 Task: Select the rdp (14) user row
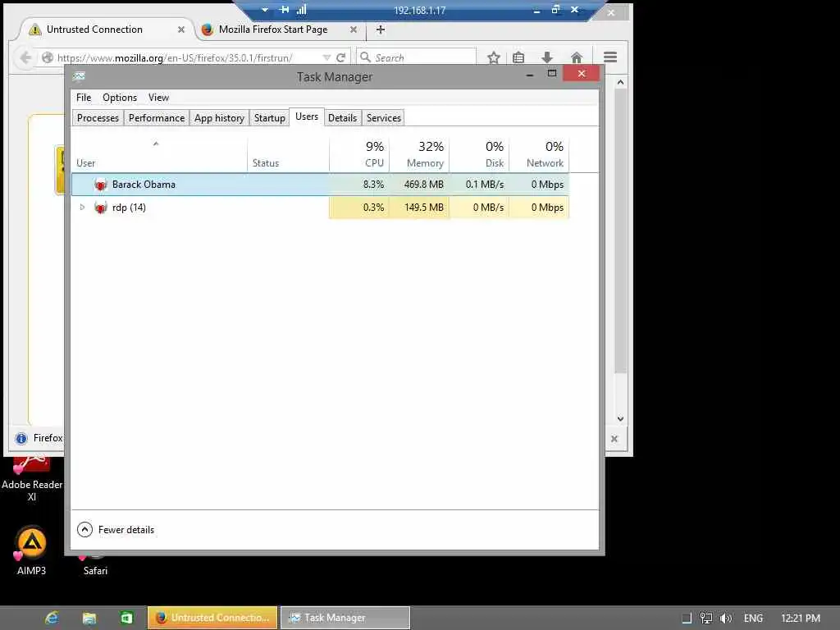(320, 208)
